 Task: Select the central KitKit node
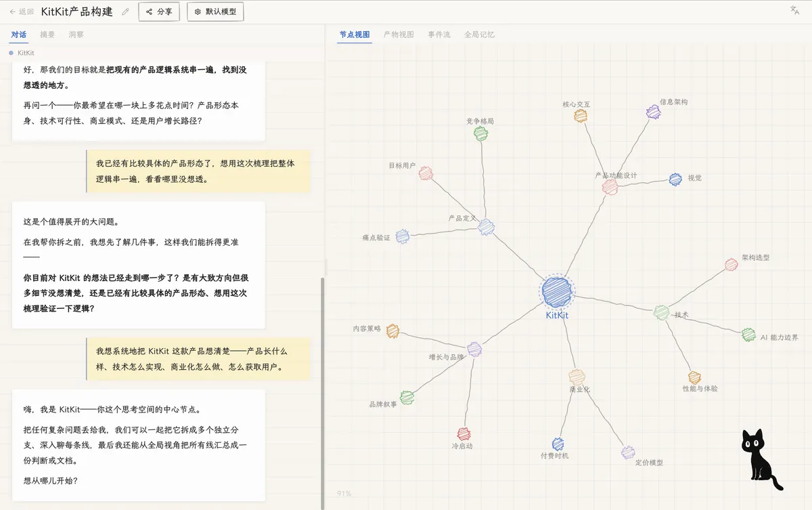(558, 292)
